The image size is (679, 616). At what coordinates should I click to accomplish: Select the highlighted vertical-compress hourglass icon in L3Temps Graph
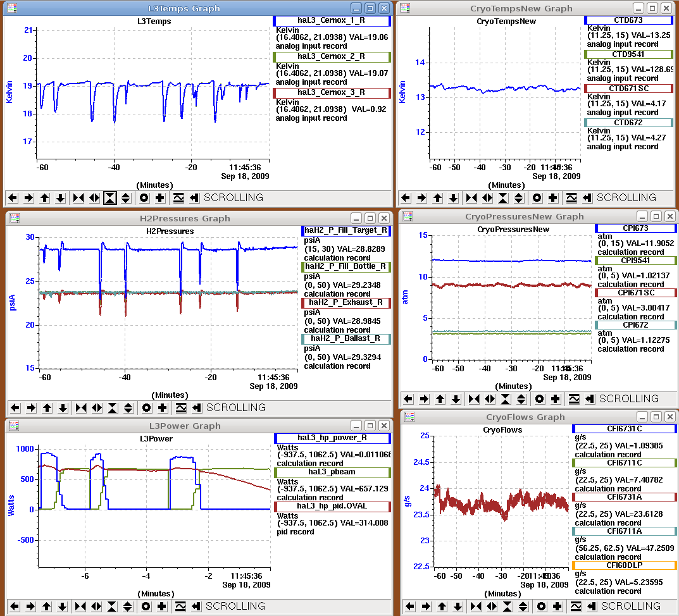pos(110,198)
